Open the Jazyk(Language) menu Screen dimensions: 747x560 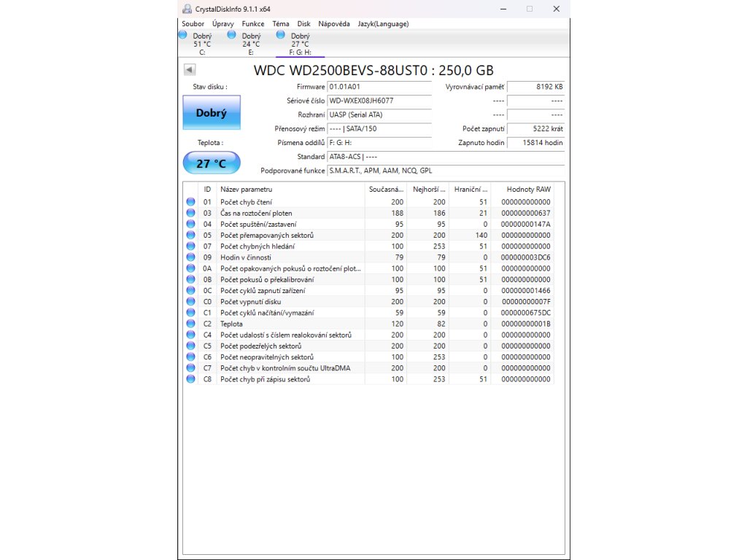(x=383, y=24)
